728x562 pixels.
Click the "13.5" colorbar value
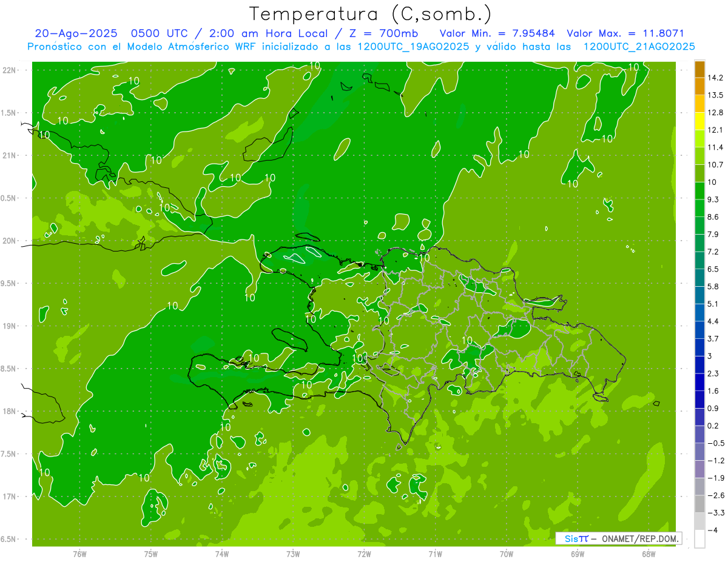point(715,95)
